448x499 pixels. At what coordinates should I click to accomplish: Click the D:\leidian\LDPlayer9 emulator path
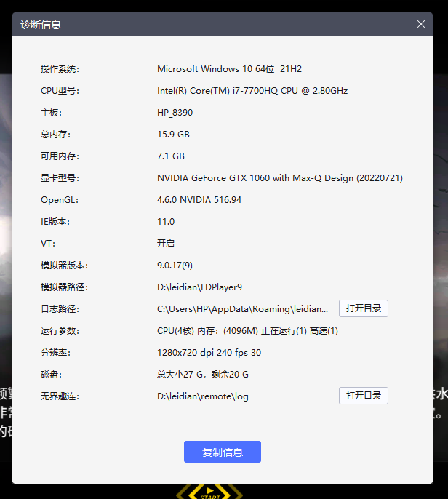click(200, 287)
